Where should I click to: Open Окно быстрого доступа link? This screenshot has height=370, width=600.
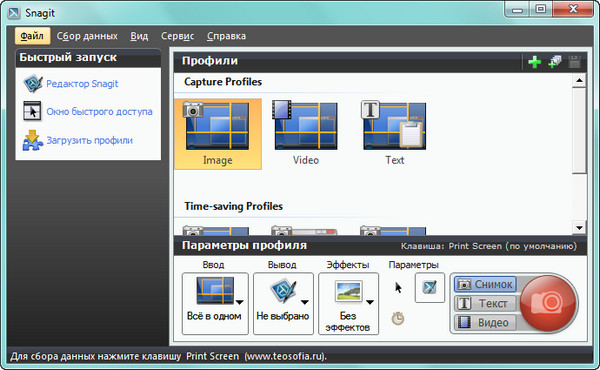pyautogui.click(x=99, y=112)
